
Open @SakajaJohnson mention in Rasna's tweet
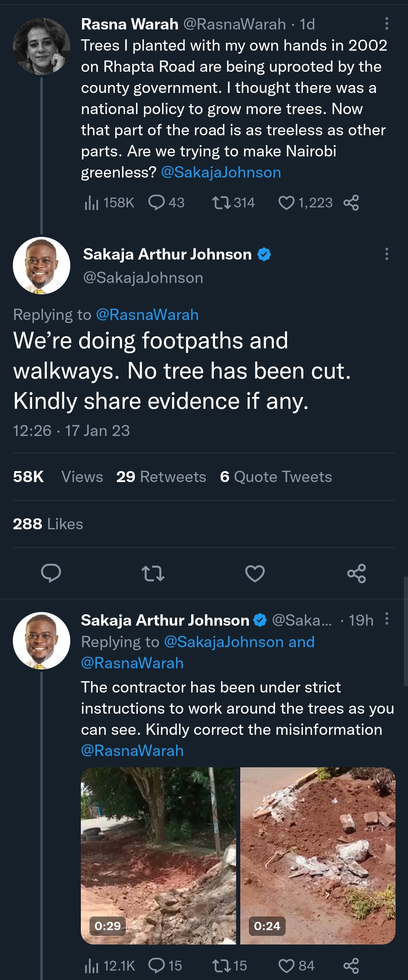point(221,172)
